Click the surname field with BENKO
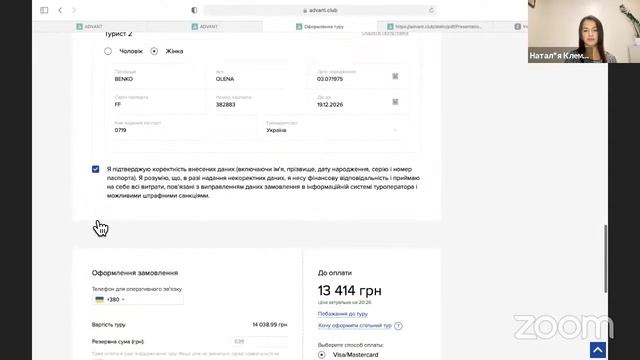Screen dimensions: 640x360 tap(157, 76)
